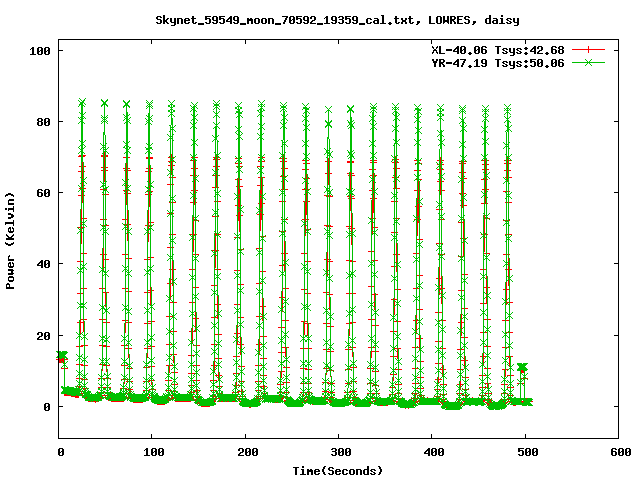Click the x-axis tick label 300
Screen dimensions: 640x480
(x=340, y=452)
